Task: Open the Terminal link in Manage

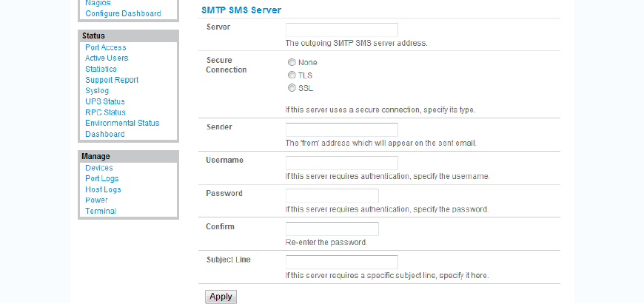Action: (101, 211)
